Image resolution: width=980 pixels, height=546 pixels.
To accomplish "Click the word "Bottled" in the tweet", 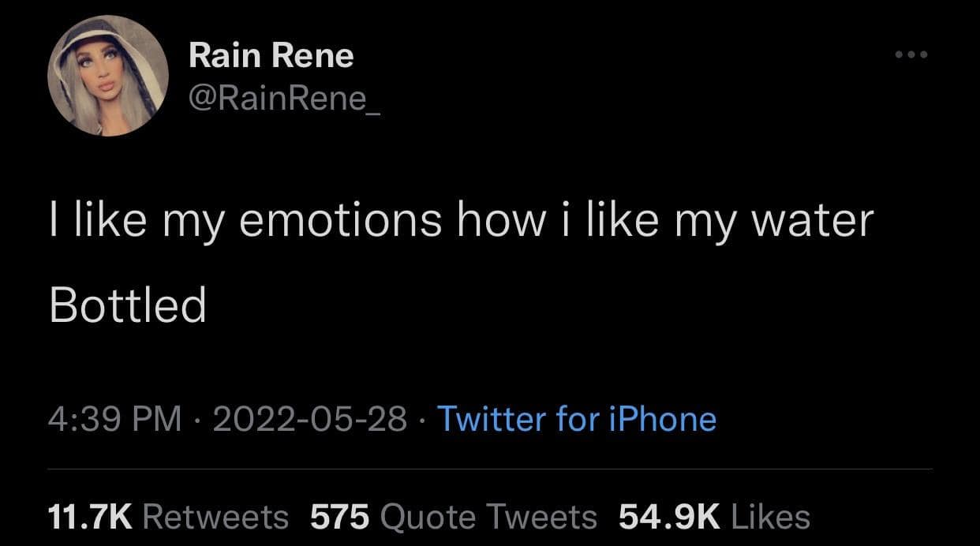I will [128, 304].
